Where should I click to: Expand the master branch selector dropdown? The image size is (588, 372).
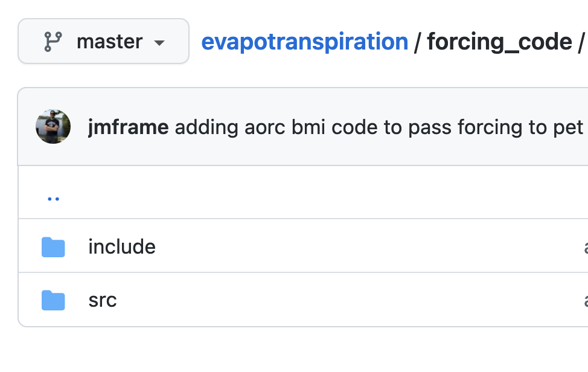103,41
